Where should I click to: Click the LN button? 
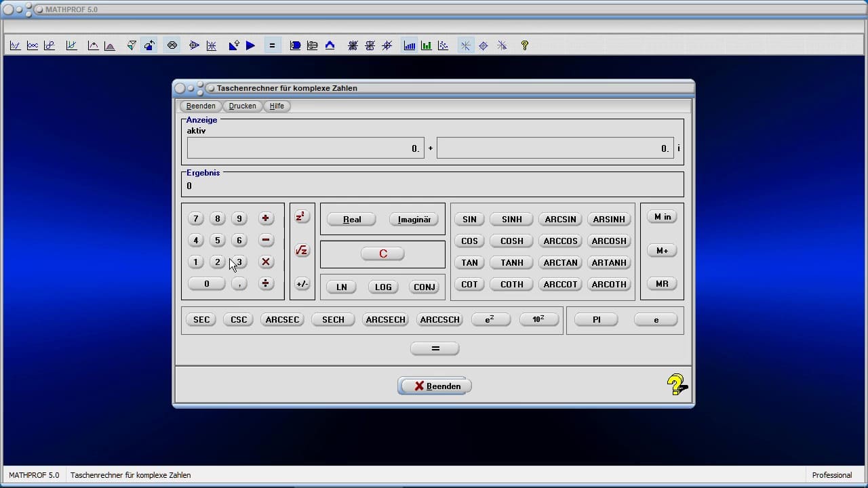click(342, 287)
